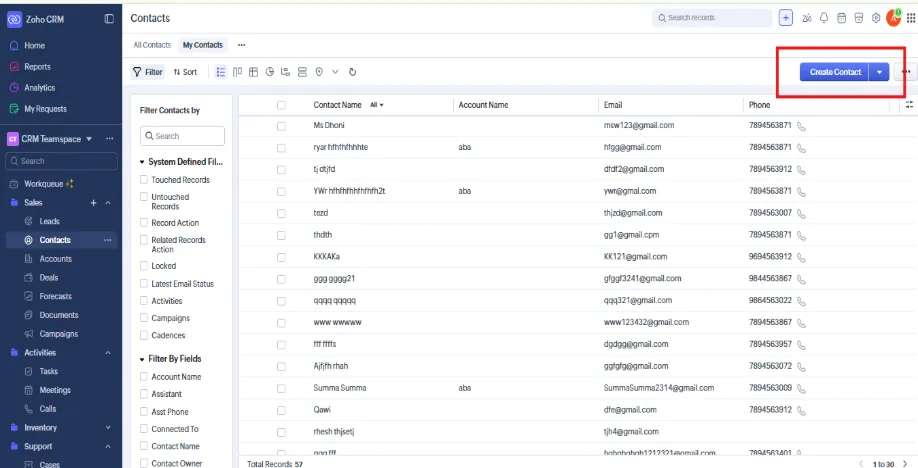Enable Activities filter checkbox
Screen dimensions: 918x468
click(143, 300)
